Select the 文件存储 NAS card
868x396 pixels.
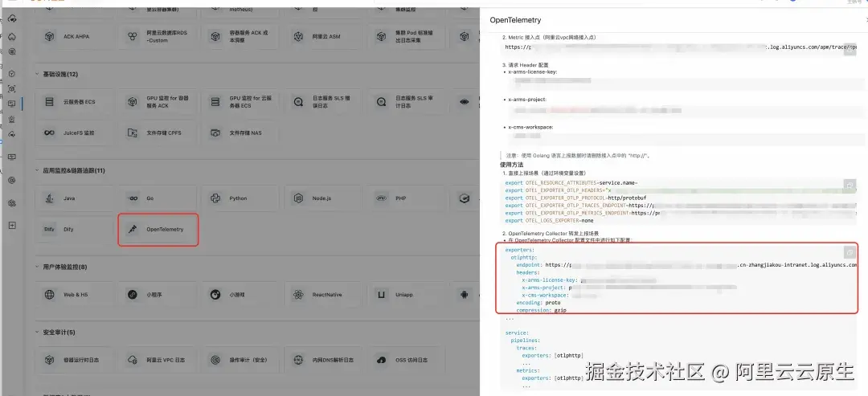(x=240, y=133)
